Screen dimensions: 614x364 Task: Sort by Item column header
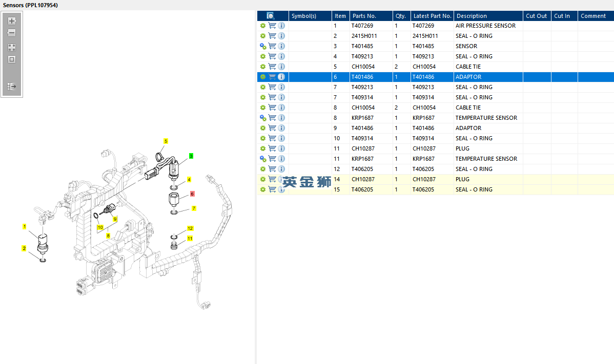[340, 16]
